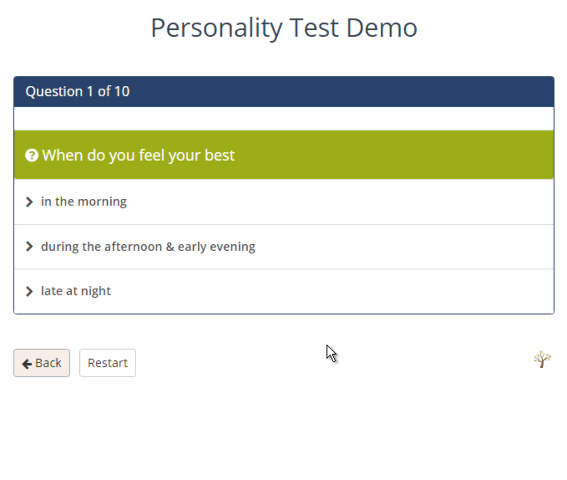
Task: Click chevron beside "during the afternoon & early evening"
Action: (29, 247)
